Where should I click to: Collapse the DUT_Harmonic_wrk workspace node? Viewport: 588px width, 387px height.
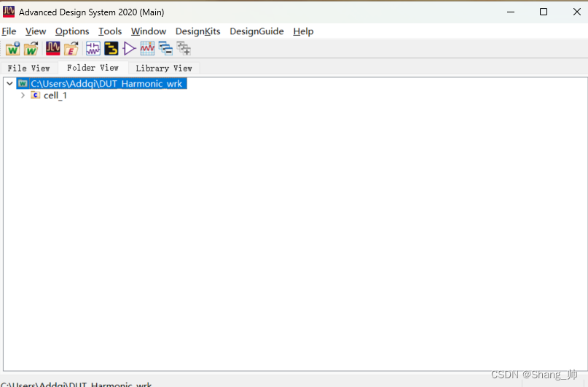pyautogui.click(x=10, y=84)
